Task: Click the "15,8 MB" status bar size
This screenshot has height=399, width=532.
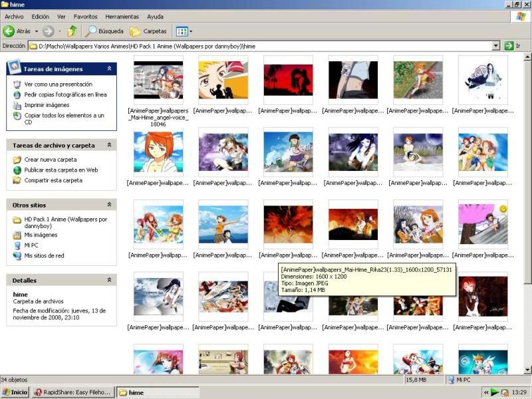Action: pyautogui.click(x=416, y=380)
